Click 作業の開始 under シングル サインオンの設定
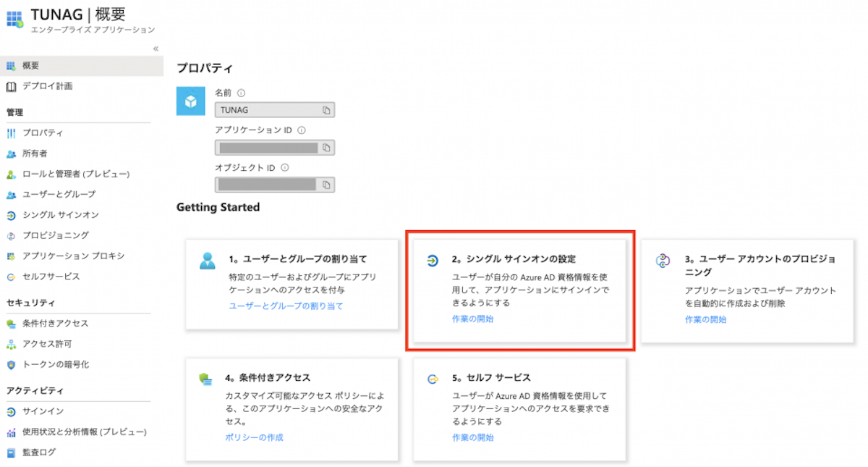Viewport: 868px width, 467px height. click(x=473, y=319)
